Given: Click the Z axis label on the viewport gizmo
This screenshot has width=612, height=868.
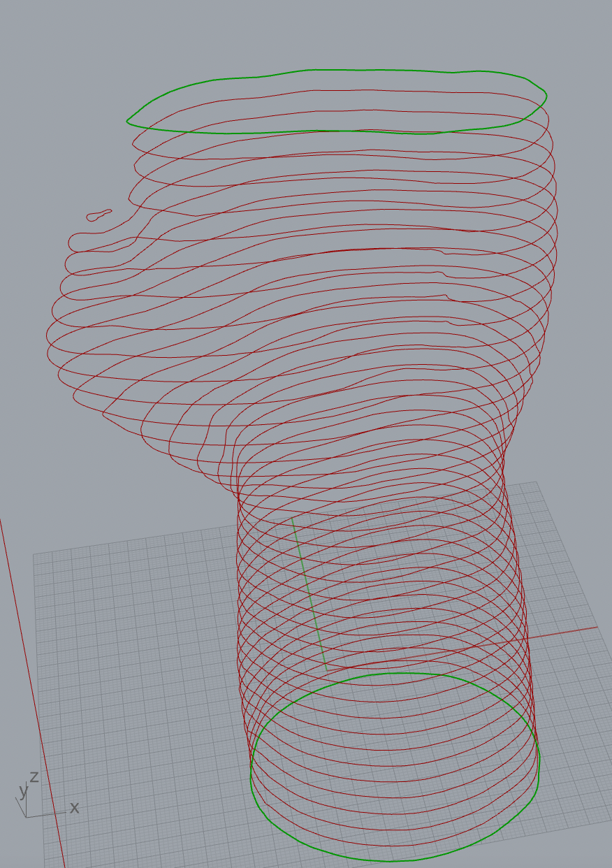Looking at the screenshot, I should click(35, 776).
